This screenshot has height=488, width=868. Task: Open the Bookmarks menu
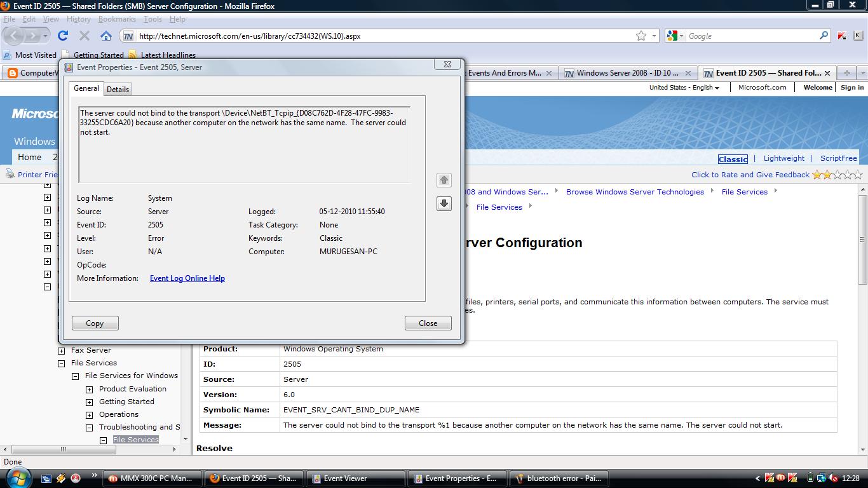tap(117, 19)
